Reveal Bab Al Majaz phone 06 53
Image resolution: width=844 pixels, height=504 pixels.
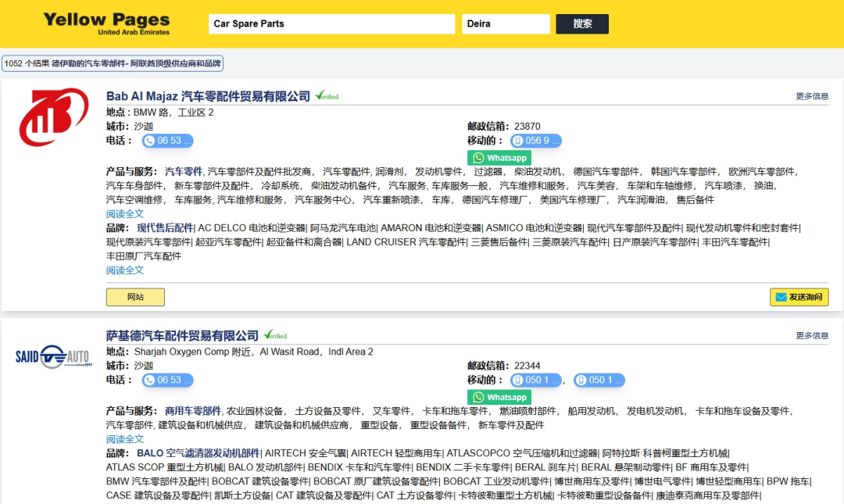pos(167,141)
